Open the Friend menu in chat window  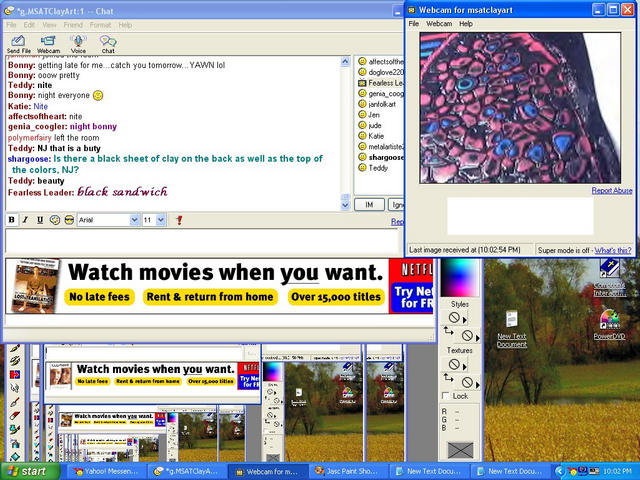click(73, 25)
